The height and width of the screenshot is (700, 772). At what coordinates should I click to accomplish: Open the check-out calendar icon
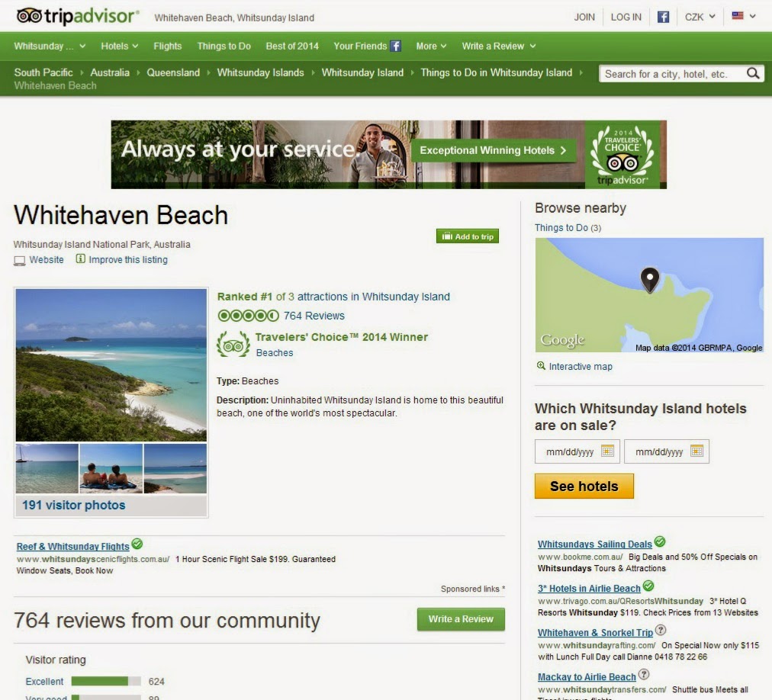coord(696,451)
